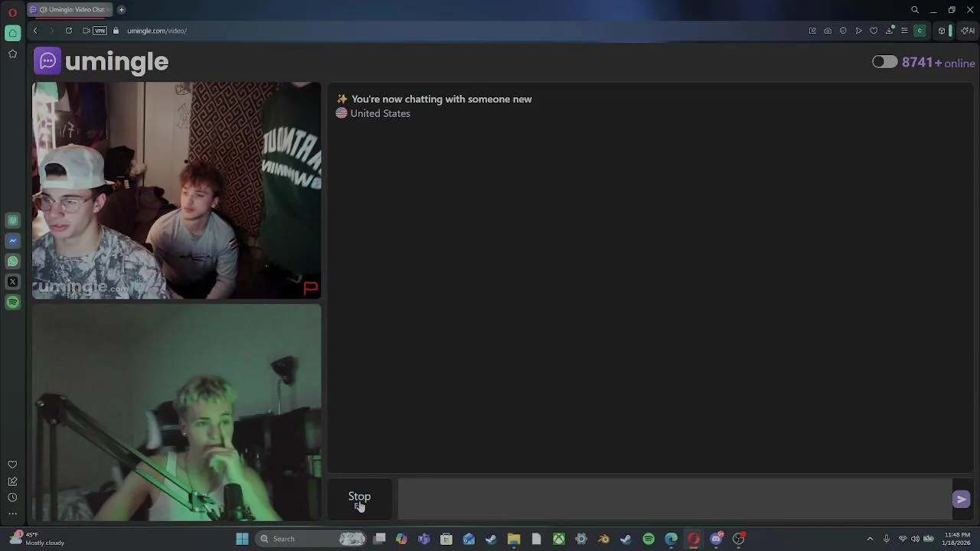
Task: Report stranger using the red flag icon
Action: [310, 288]
